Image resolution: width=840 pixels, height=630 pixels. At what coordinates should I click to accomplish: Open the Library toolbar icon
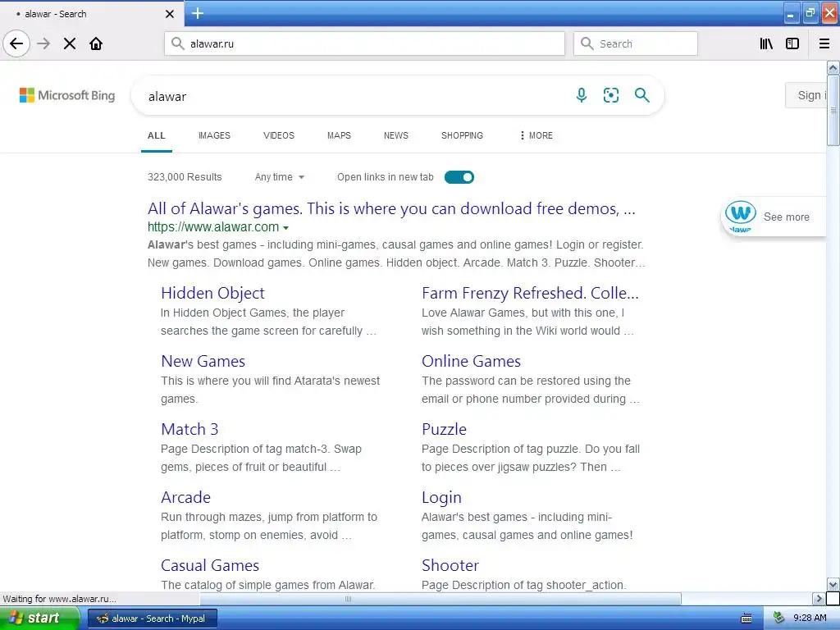coord(766,43)
